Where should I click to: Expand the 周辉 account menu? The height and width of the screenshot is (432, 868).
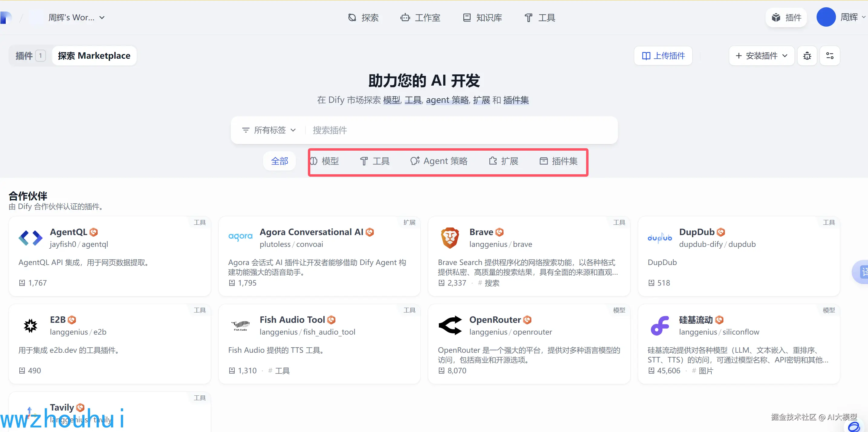(x=853, y=17)
